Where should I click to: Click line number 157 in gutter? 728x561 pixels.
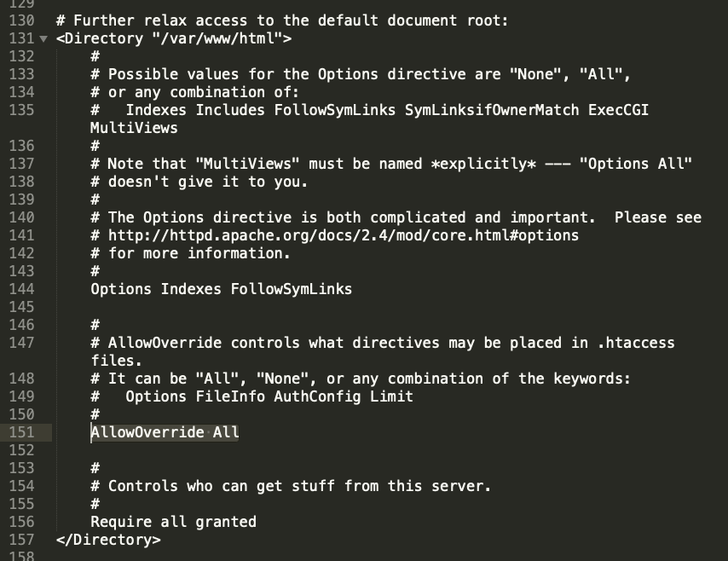[21, 540]
